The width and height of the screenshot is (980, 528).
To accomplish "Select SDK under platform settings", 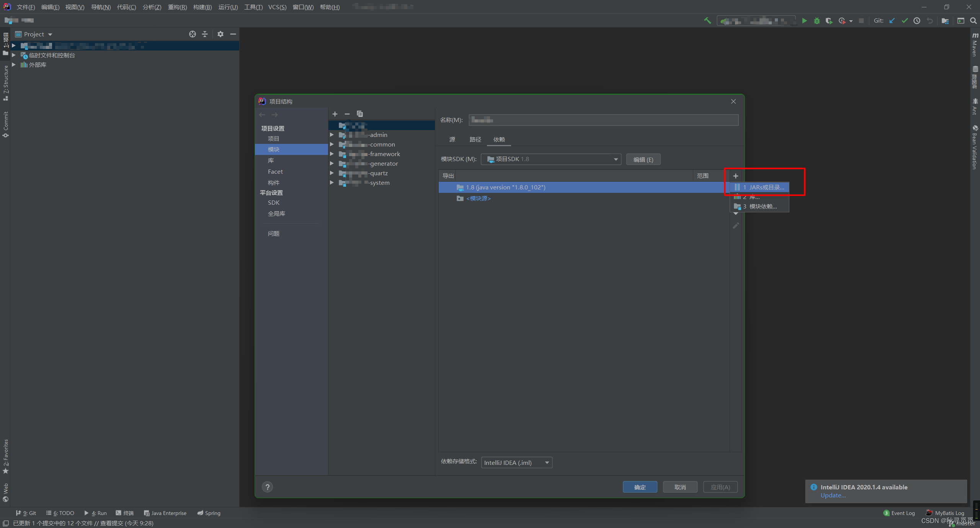I will [x=274, y=203].
